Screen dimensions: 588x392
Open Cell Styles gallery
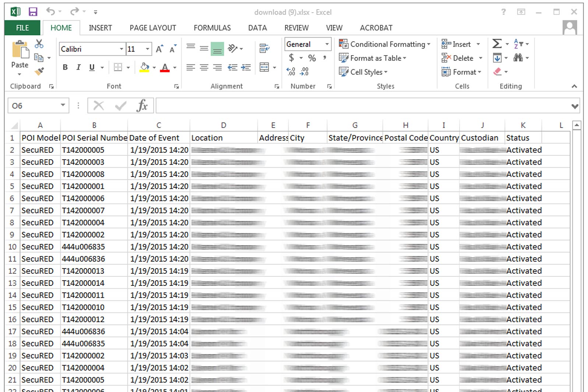363,72
